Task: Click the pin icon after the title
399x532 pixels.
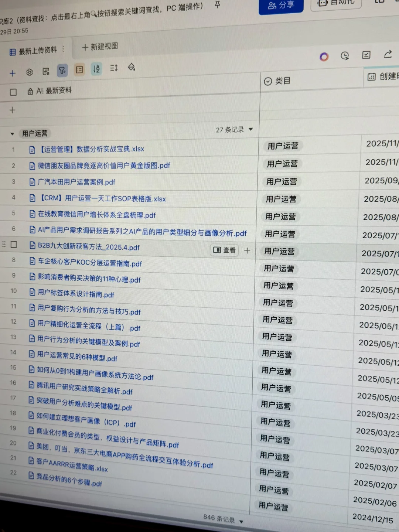Action: 218,5
